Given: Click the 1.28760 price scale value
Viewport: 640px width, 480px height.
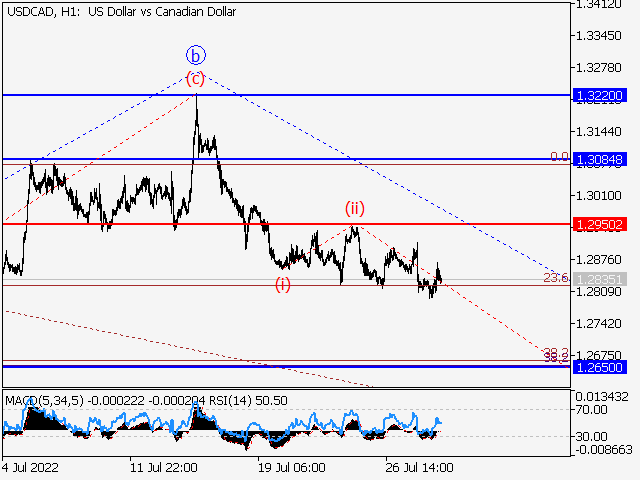Looking at the screenshot, I should coord(598,260).
